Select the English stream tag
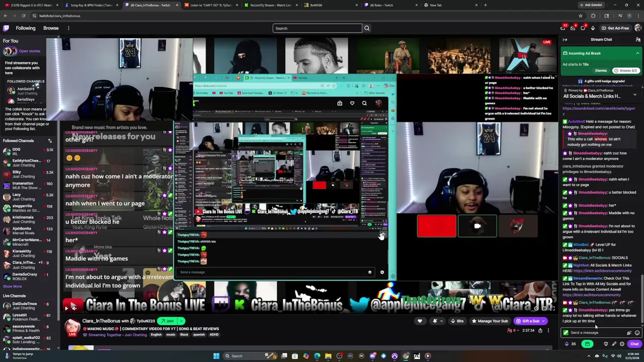Image resolution: width=644 pixels, height=362 pixels. pos(156,335)
